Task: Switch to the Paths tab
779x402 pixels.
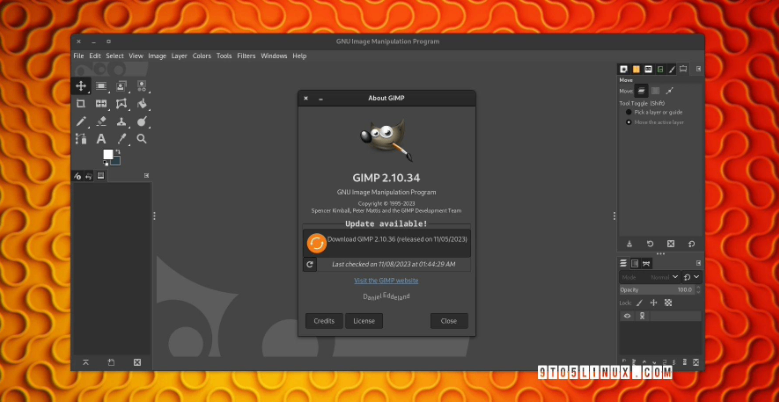Action: coord(646,263)
